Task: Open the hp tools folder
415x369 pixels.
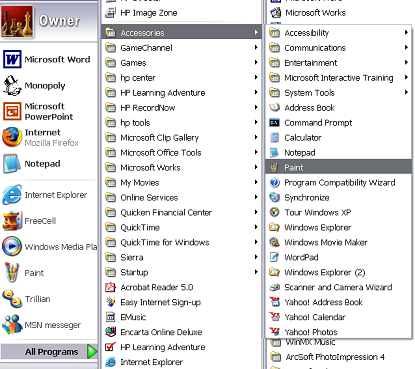Action: coord(182,122)
